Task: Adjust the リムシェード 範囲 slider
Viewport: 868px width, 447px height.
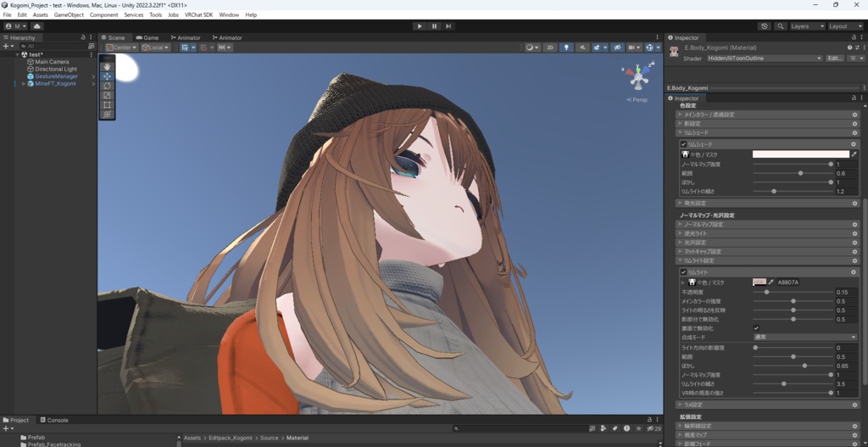Action: (793, 173)
